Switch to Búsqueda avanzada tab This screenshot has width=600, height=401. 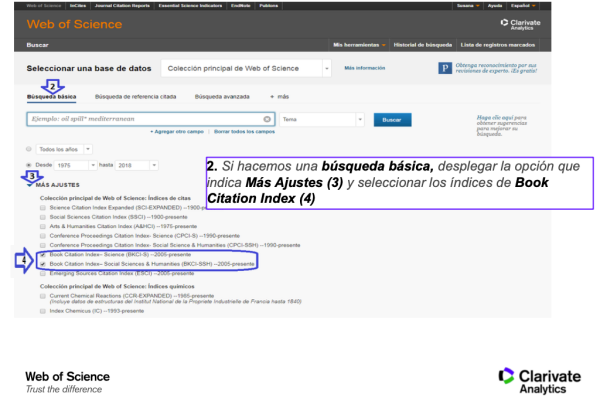pos(222,97)
